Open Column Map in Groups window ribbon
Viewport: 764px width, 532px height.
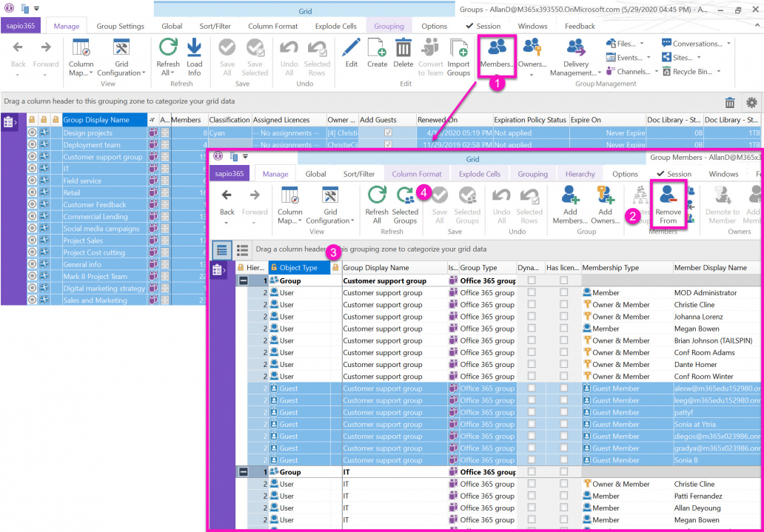(81, 57)
